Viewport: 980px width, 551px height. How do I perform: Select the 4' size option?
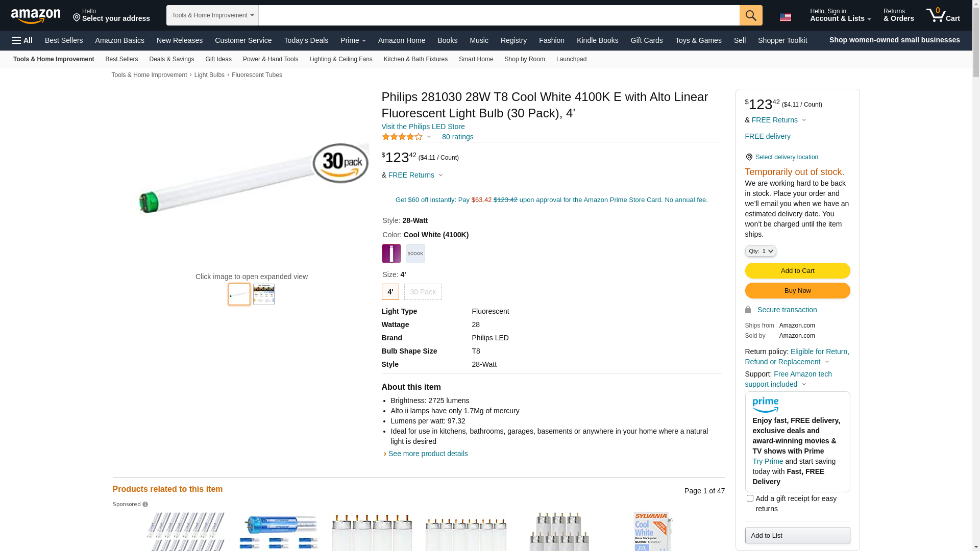pos(390,292)
